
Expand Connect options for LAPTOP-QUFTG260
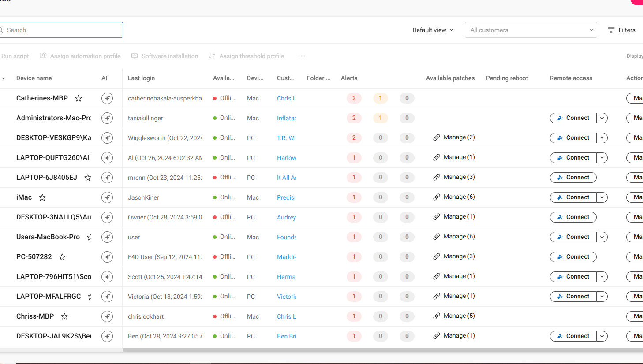click(x=602, y=158)
